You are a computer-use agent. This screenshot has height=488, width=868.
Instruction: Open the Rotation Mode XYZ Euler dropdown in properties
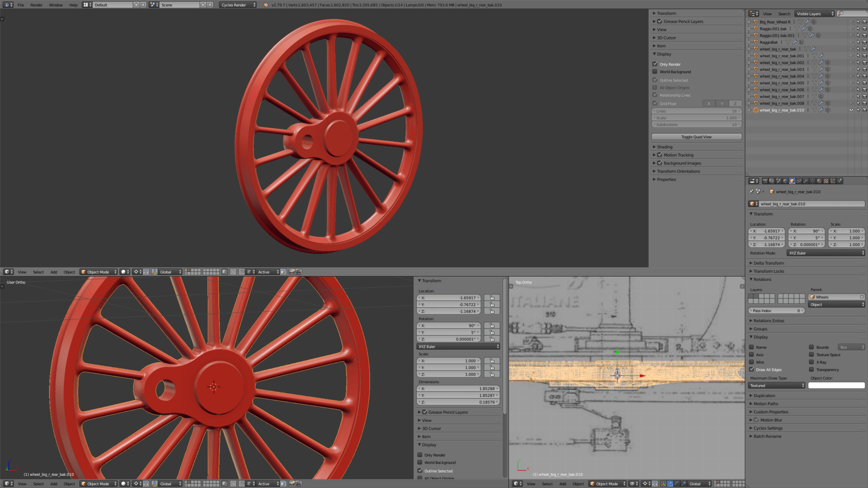pos(826,253)
